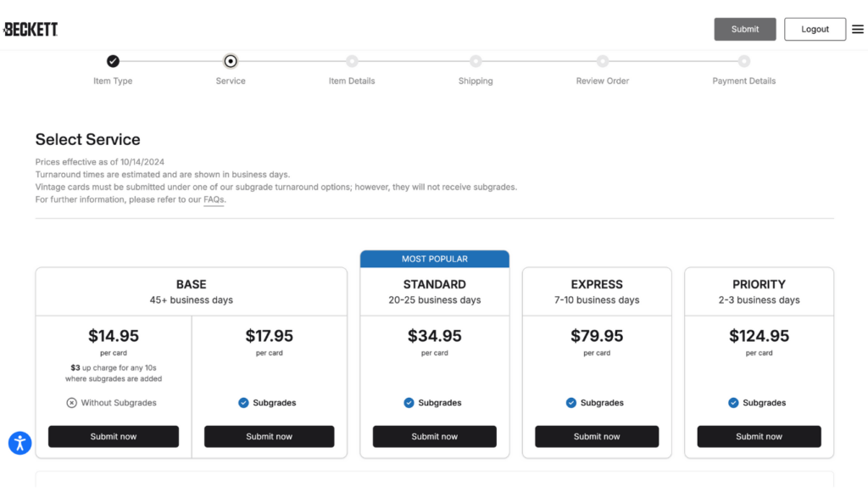
Task: Click the Submit button in header
Action: click(x=745, y=30)
